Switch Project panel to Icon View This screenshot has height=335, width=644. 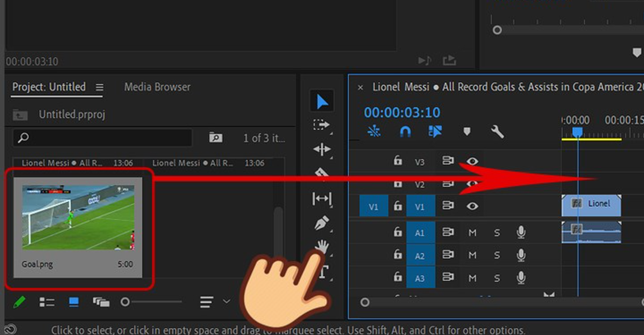[x=73, y=302]
